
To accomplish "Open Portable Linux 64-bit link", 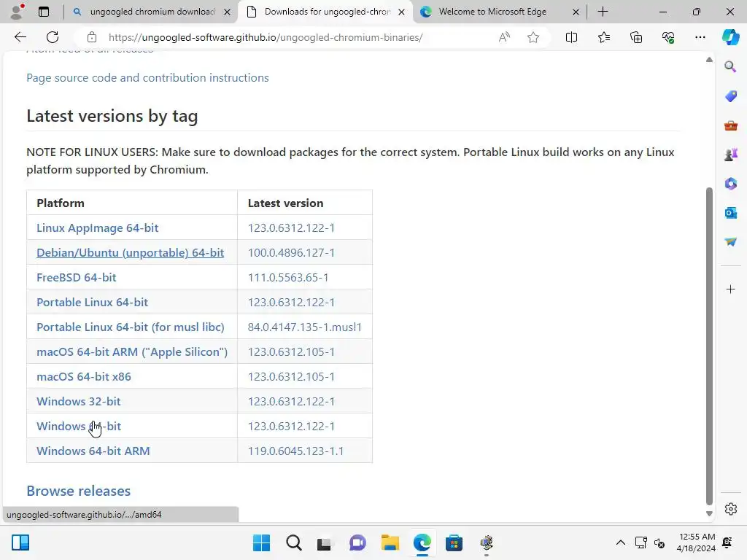I will (x=93, y=302).
